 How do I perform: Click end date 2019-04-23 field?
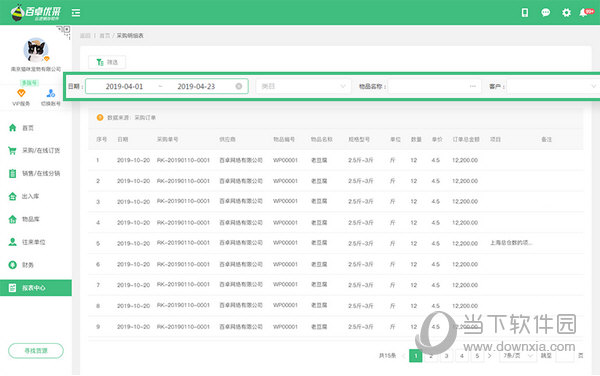(196, 86)
